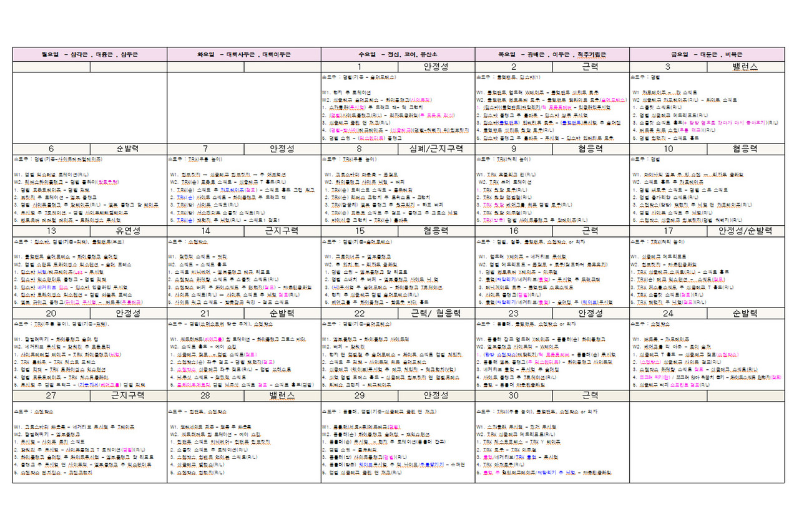Image resolution: width=799 pixels, height=532 pixels.
Task: Click the date number 6 cell
Action: click(x=51, y=149)
